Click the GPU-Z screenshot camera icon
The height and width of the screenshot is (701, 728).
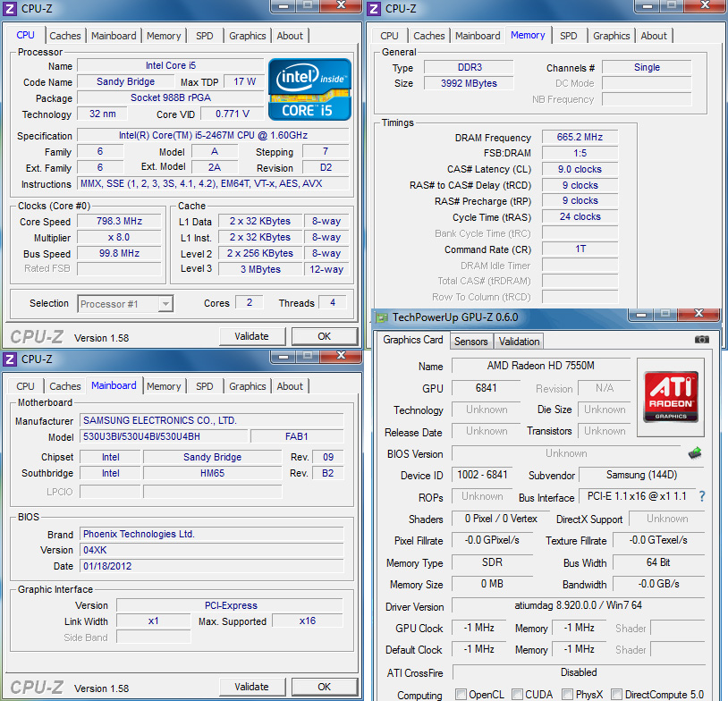pyautogui.click(x=702, y=340)
